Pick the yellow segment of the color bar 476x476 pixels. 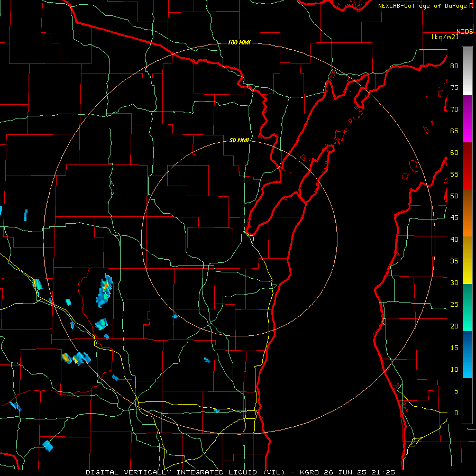point(467,260)
